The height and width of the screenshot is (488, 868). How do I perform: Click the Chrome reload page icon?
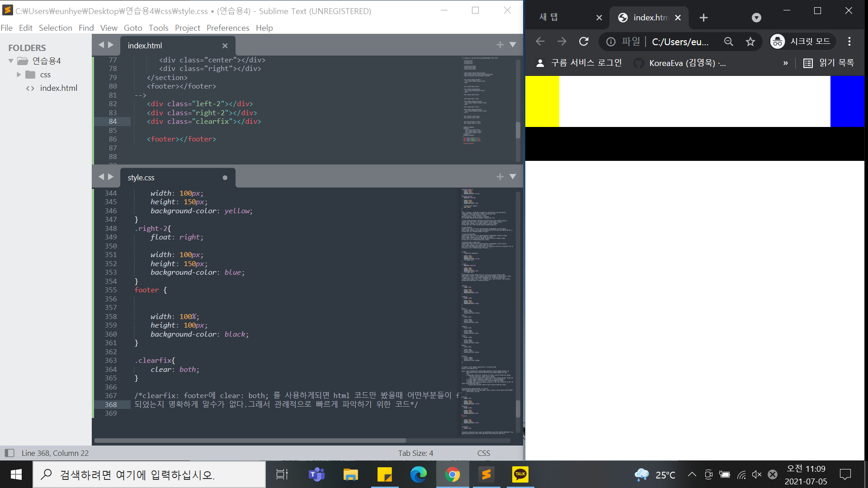point(584,42)
